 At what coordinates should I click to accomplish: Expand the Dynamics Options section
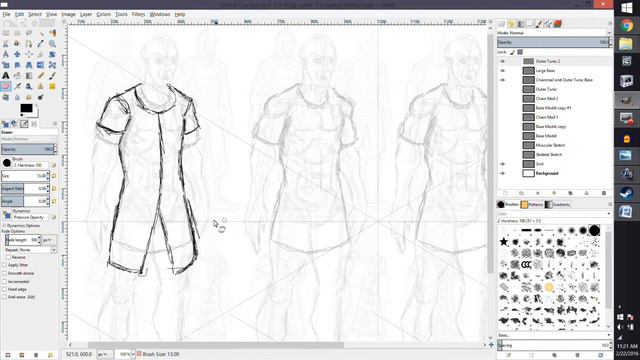[4, 225]
